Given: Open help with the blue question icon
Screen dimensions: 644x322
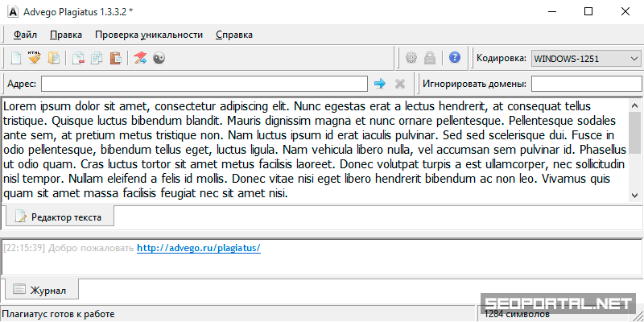Looking at the screenshot, I should click(455, 58).
